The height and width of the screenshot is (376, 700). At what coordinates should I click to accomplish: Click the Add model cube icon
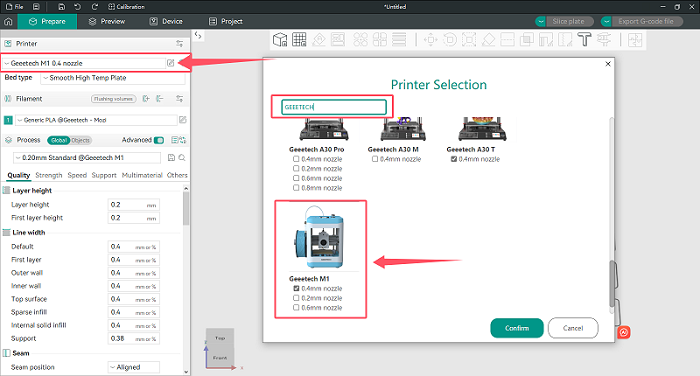(x=280, y=40)
